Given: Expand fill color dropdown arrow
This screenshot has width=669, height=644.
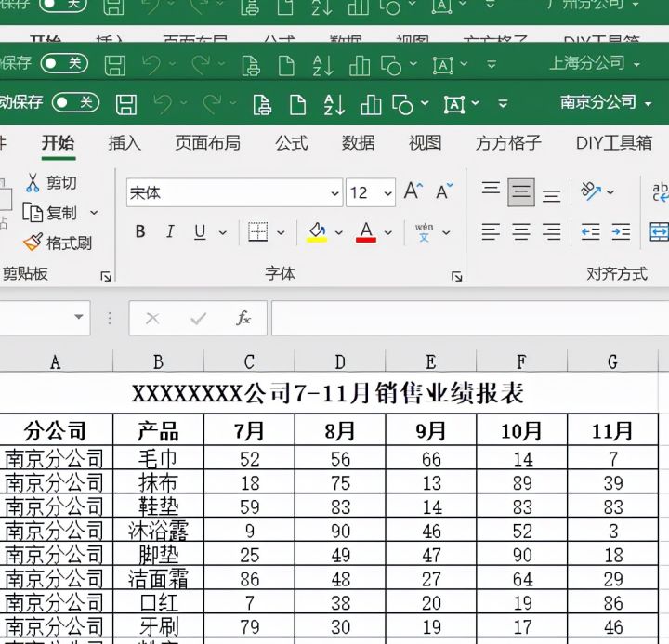Looking at the screenshot, I should [x=339, y=232].
